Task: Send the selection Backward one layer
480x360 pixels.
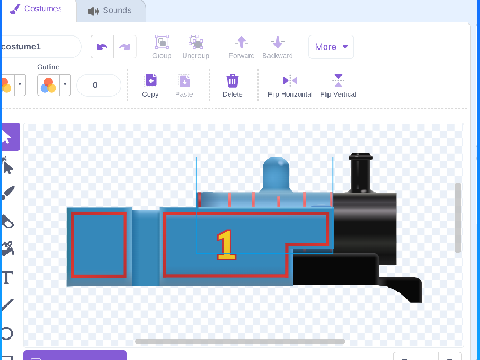Action: tap(277, 47)
